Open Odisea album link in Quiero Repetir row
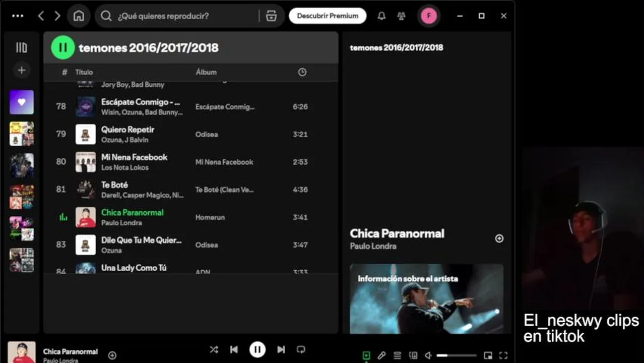The height and width of the screenshot is (363, 644). (207, 134)
